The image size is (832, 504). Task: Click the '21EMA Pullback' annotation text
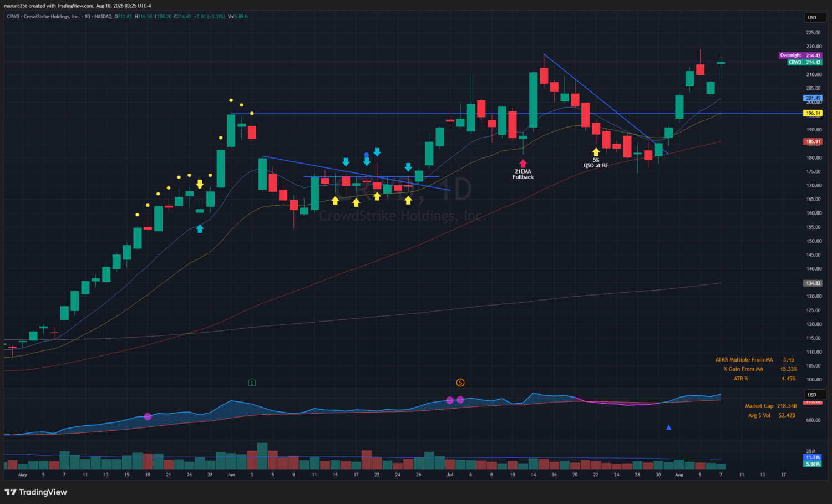coord(522,174)
